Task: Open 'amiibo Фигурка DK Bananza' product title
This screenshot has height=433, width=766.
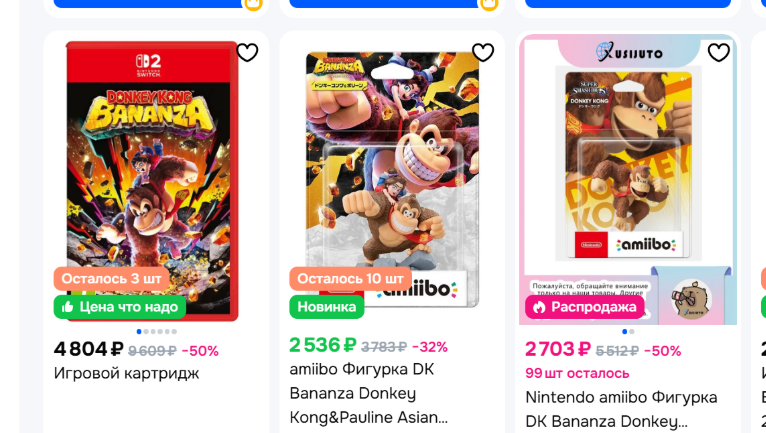Action: point(368,393)
